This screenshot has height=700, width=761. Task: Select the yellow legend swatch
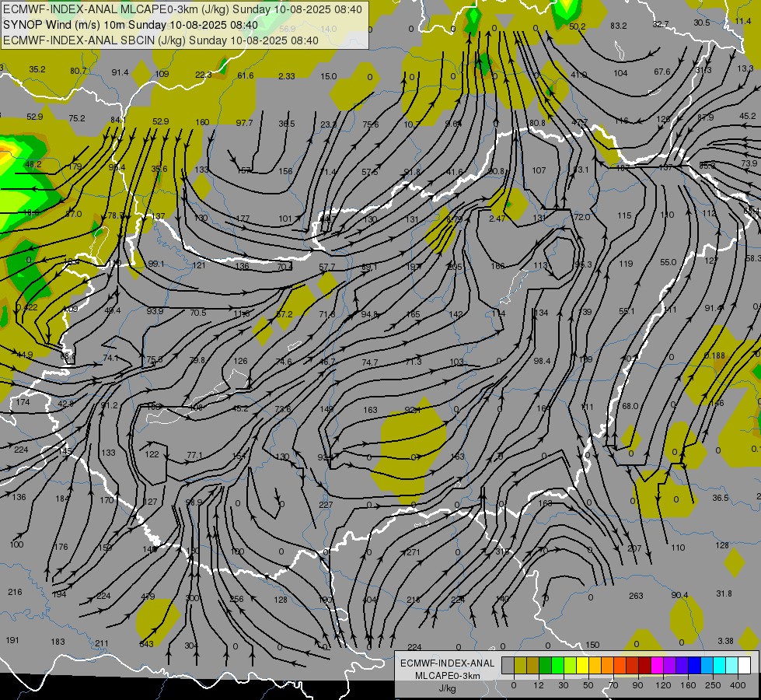582,666
